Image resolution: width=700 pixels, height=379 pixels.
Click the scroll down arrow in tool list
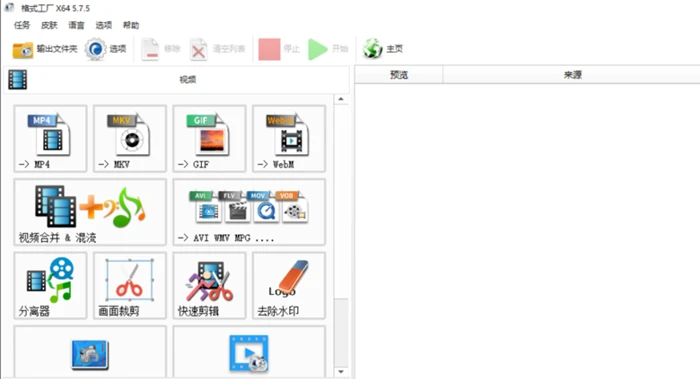(x=341, y=372)
